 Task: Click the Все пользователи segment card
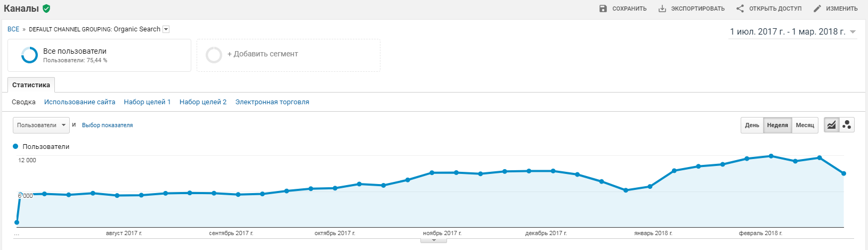[99, 55]
